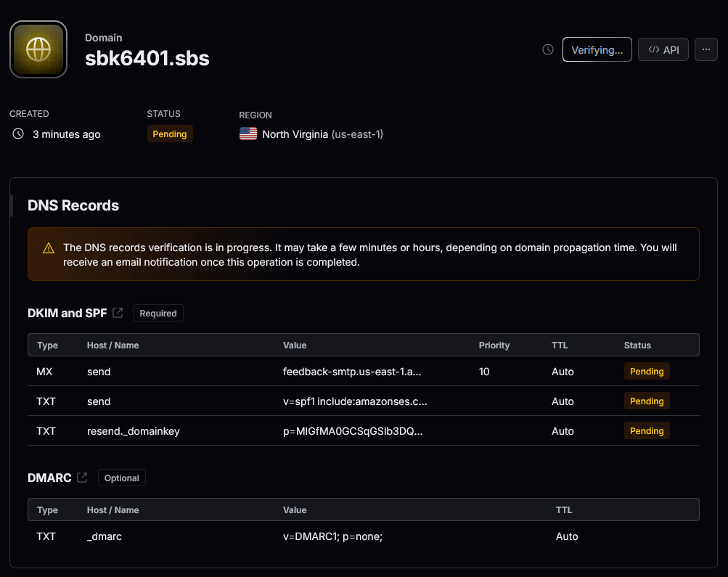Click the priority value 10

(x=484, y=372)
